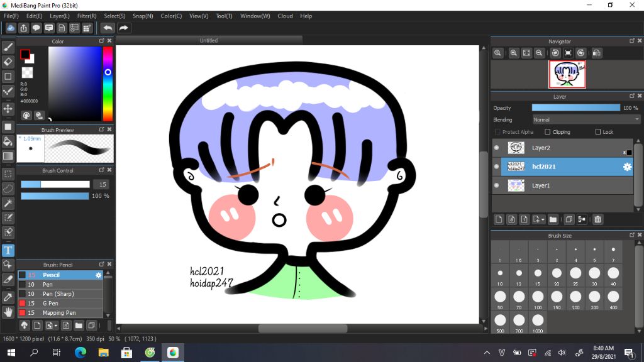Select the rectangular Select tool
The width and height of the screenshot is (644, 362).
[x=8, y=174]
